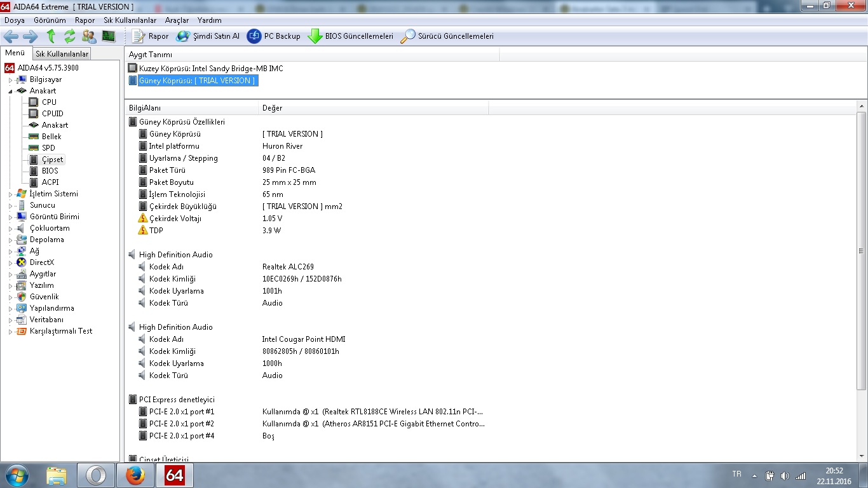Click the vertical scrollbar up arrow
This screenshot has height=488, width=868.
click(x=862, y=107)
